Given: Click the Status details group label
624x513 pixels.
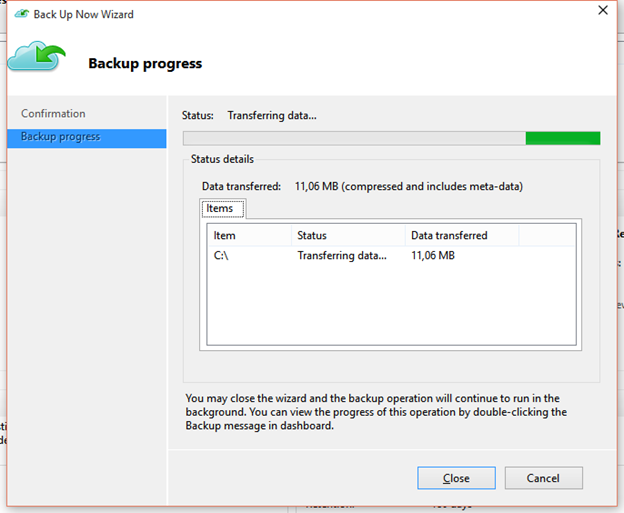Looking at the screenshot, I should tap(223, 159).
